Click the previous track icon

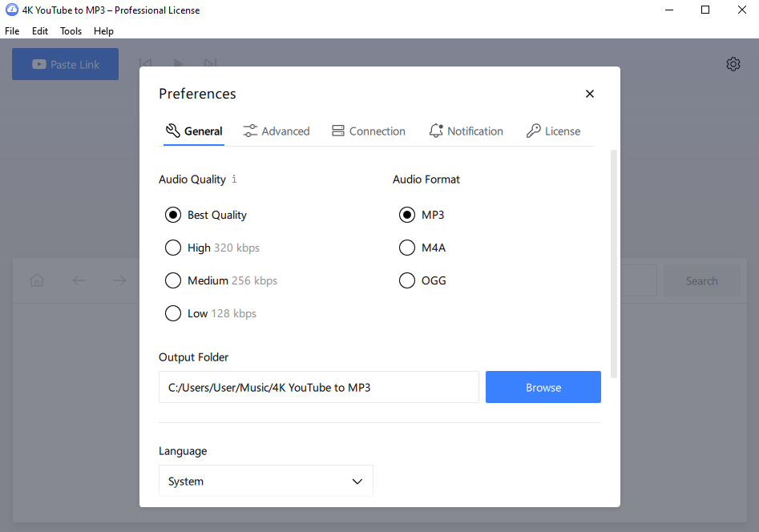click(145, 63)
